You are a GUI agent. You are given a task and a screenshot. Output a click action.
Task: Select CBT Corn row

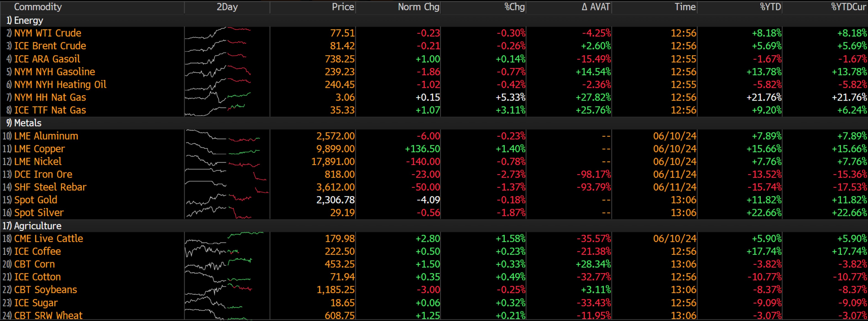(434, 264)
